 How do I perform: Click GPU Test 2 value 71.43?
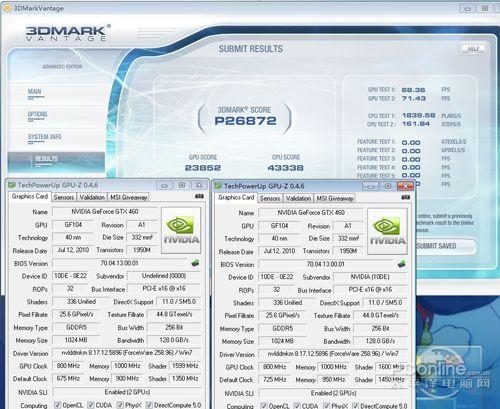coord(413,98)
